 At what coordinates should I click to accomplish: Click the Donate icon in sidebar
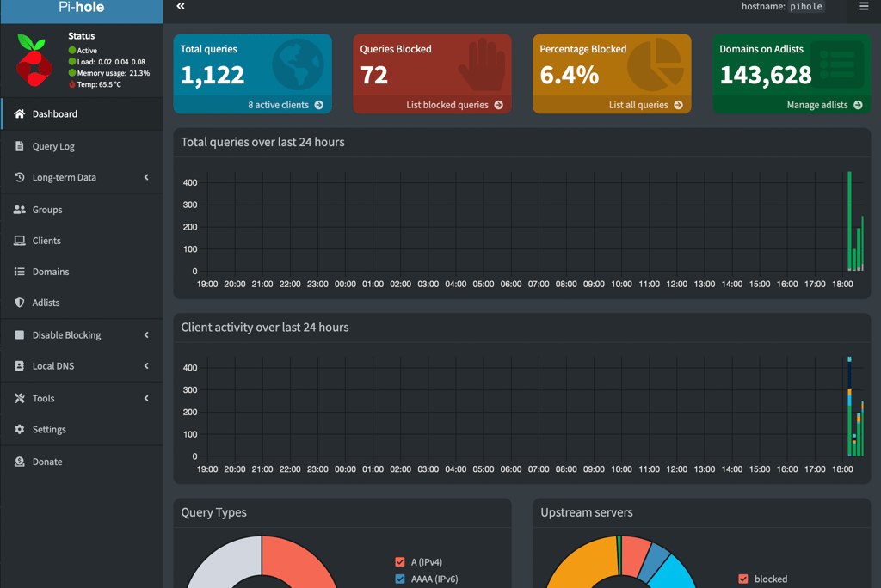click(20, 462)
